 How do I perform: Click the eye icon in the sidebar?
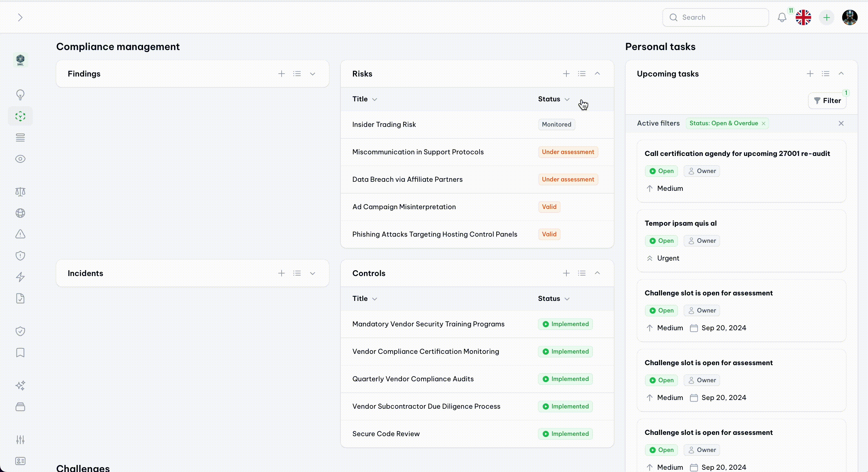click(x=20, y=159)
